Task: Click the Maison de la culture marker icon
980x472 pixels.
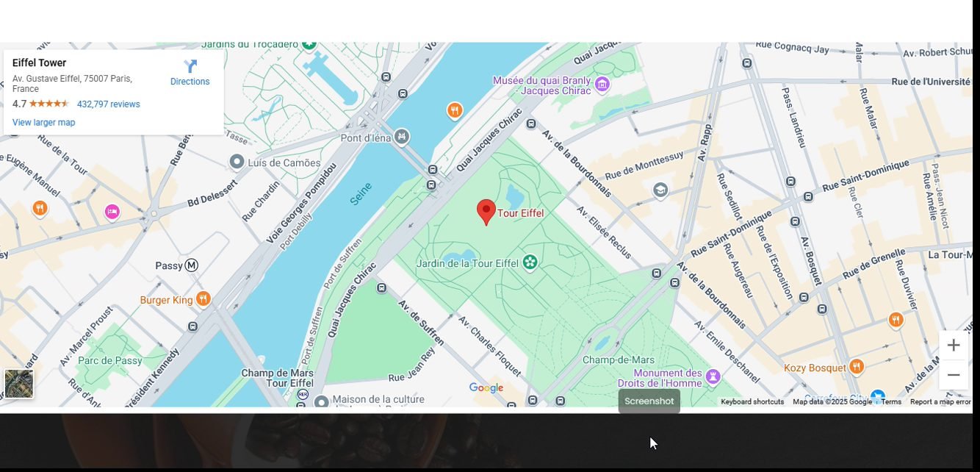Action: tap(321, 402)
